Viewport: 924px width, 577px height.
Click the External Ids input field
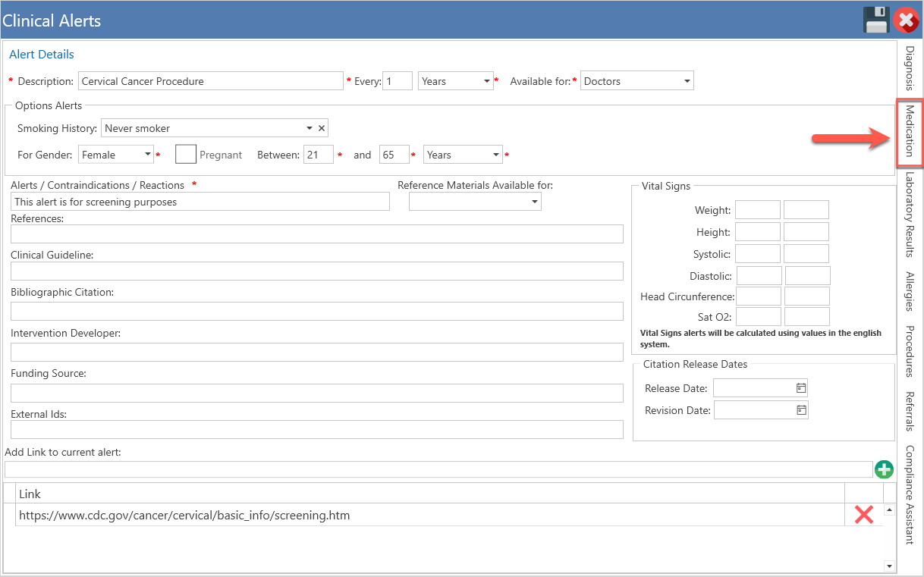point(317,429)
